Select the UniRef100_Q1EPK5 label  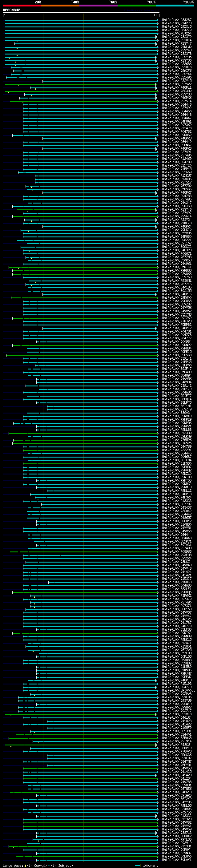pyautogui.click(x=177, y=362)
